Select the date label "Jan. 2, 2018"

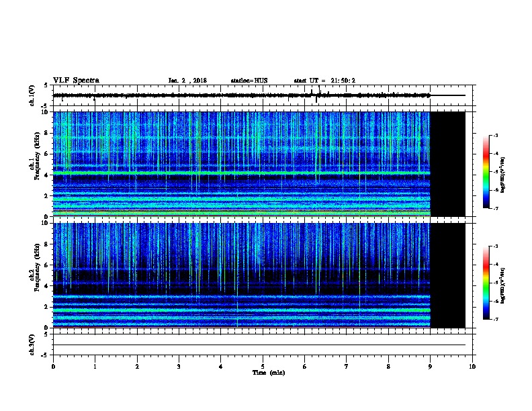click(x=187, y=81)
